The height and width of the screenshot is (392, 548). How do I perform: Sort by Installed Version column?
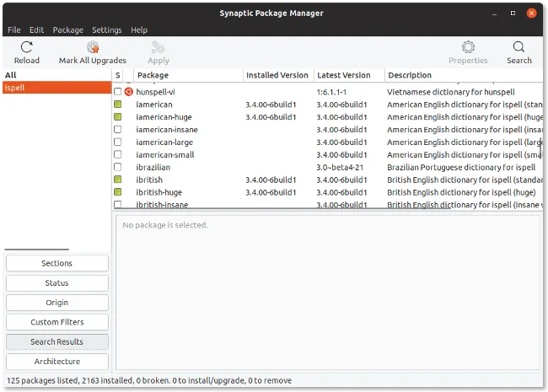click(277, 75)
